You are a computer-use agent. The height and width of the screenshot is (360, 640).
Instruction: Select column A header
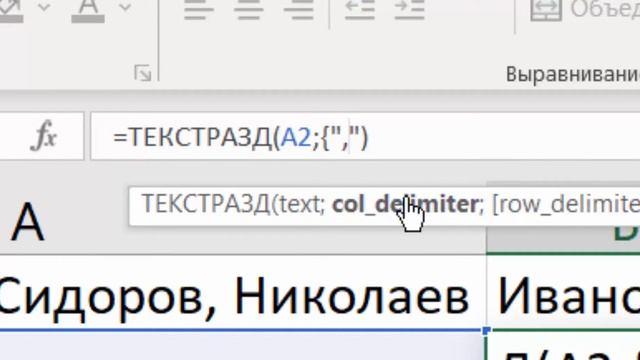pos(27,223)
